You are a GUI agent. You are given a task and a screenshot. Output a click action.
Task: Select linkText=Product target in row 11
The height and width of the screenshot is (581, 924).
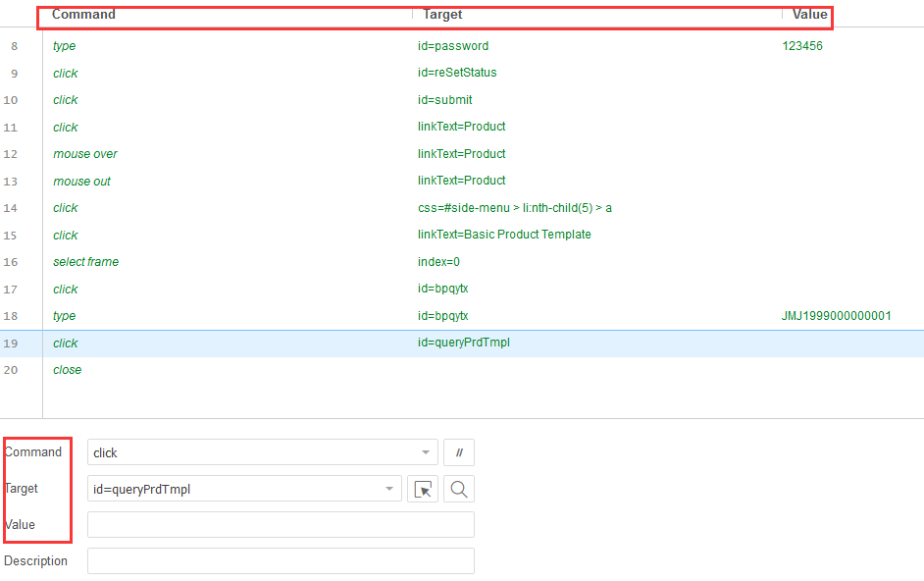(461, 127)
